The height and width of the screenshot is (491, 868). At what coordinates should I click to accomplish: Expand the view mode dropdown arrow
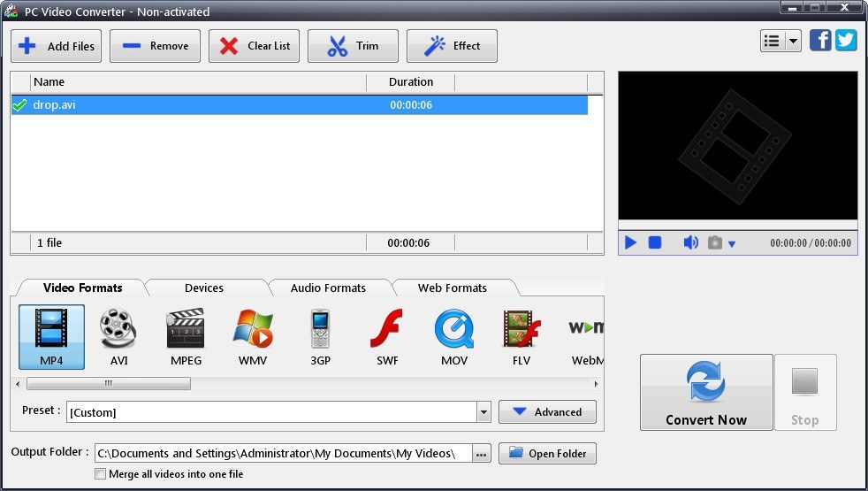793,41
